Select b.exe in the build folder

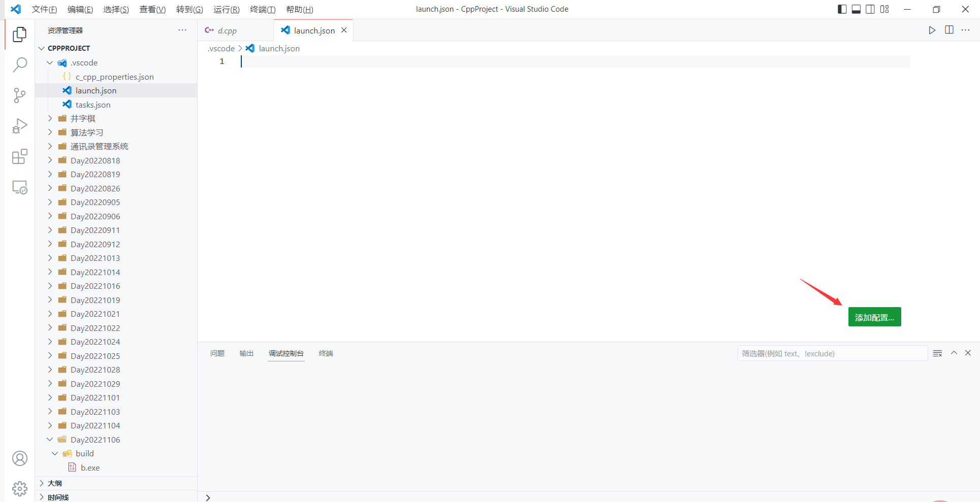pyautogui.click(x=116, y=467)
